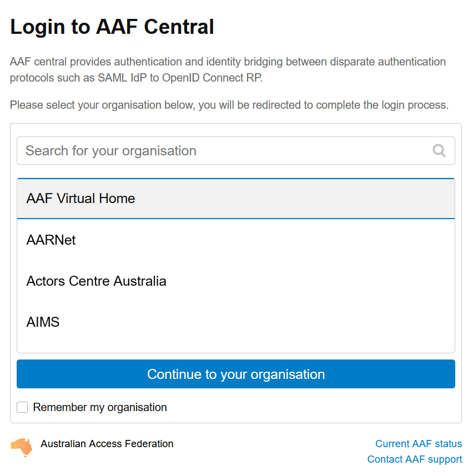Click the "Remember my organisation" label text
This screenshot has height=476, width=473.
(100, 407)
